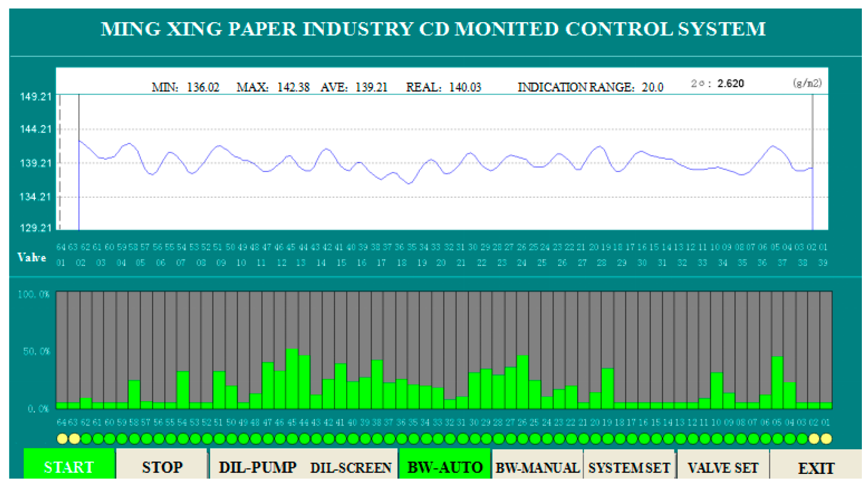The height and width of the screenshot is (489, 868).
Task: Click the green status indicator for valve 03
Action: point(801,439)
